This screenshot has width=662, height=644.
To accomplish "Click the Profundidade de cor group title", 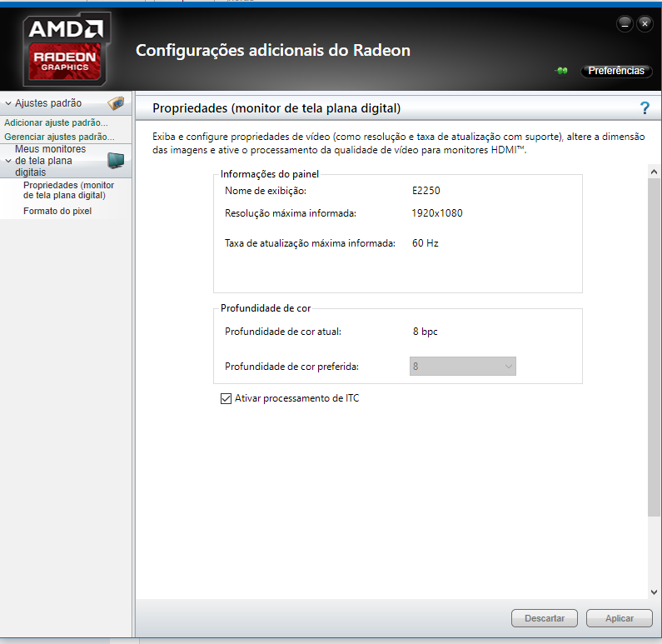I will [266, 308].
